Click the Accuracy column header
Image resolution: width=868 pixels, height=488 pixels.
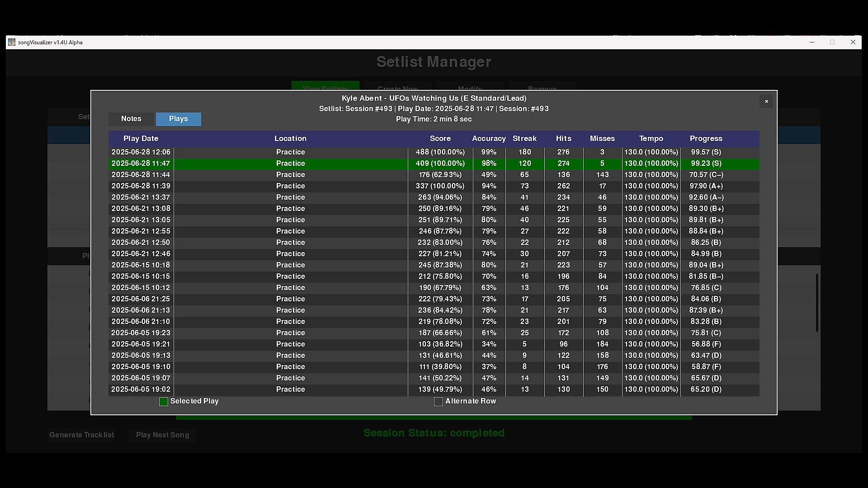point(488,139)
